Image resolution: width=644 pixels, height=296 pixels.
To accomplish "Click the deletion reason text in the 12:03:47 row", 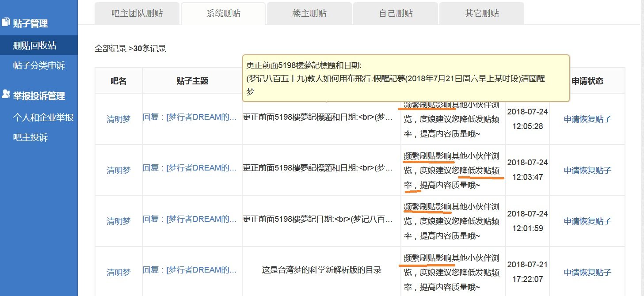I will pos(452,171).
